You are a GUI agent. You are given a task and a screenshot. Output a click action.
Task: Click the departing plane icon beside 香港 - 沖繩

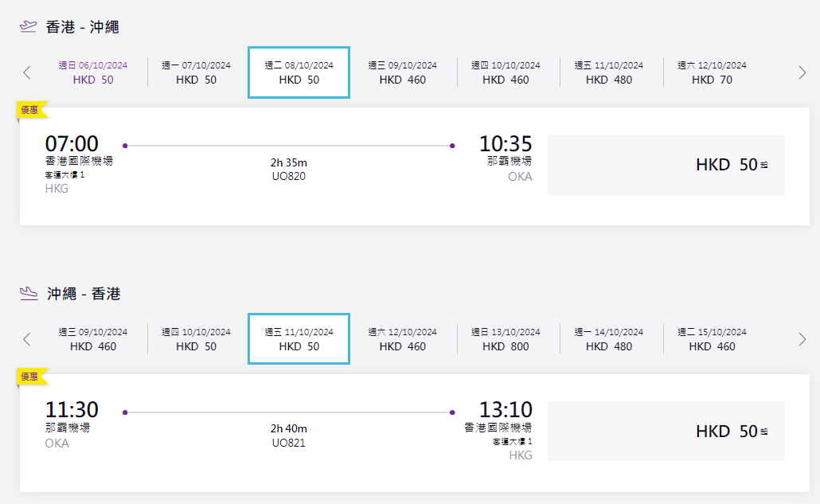coord(29,26)
